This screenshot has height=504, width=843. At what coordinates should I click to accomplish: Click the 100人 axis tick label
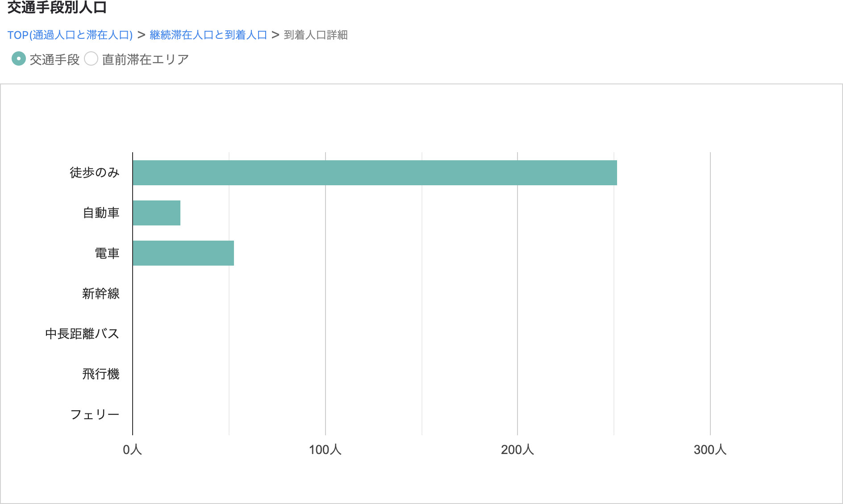[x=325, y=450]
